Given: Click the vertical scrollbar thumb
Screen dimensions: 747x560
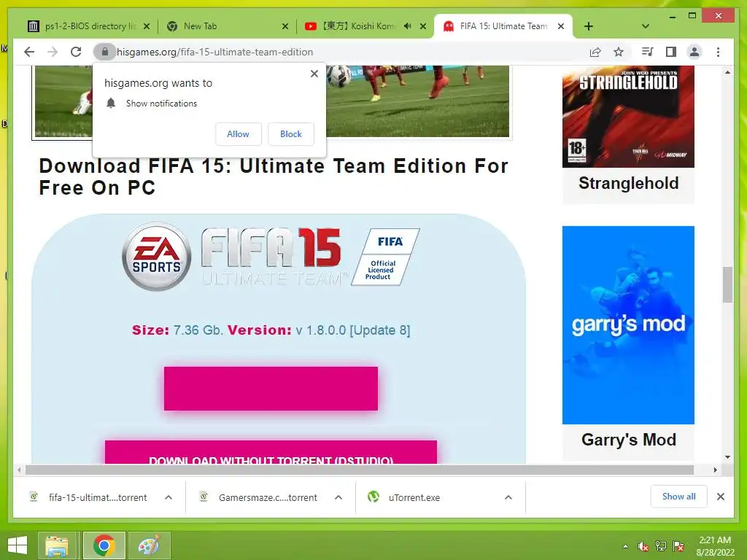Looking at the screenshot, I should point(727,284).
